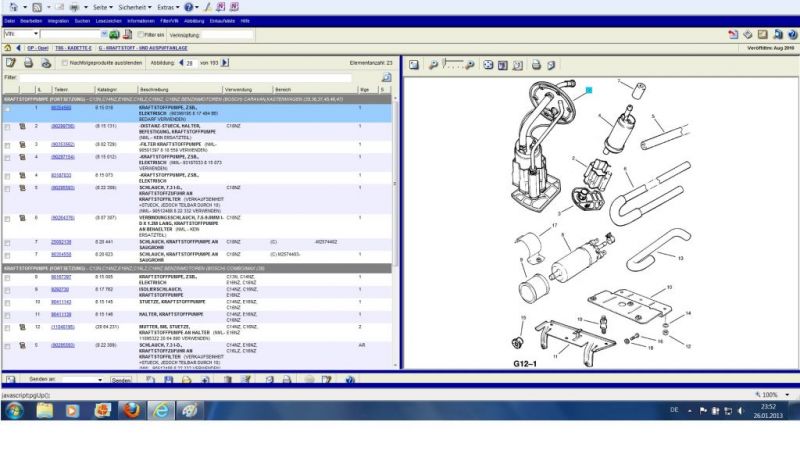Open the 'T86 - KADETT-E' breadcrumb link
Viewport: 800px width, 450px height.
[75, 47]
